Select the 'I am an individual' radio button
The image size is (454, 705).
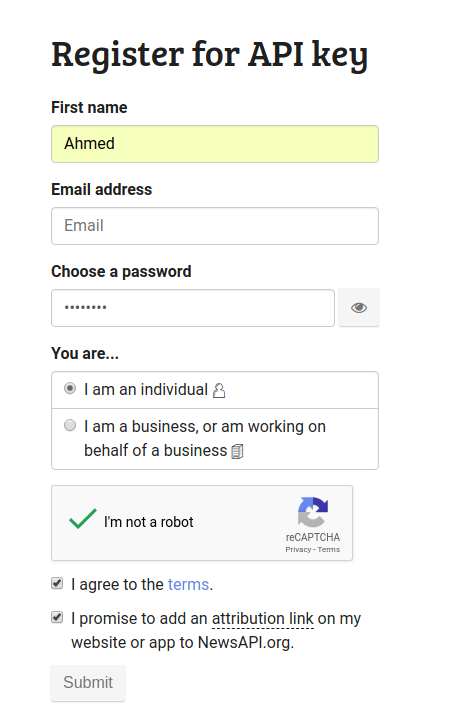click(x=70, y=388)
